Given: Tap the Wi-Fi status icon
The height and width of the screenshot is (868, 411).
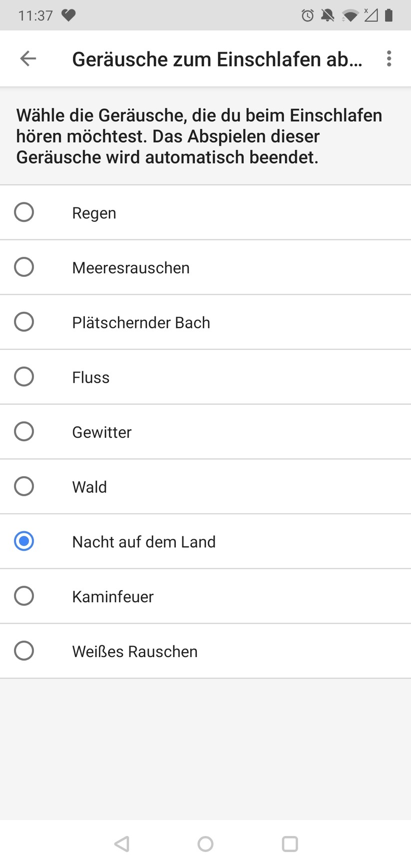Looking at the screenshot, I should coord(350,16).
